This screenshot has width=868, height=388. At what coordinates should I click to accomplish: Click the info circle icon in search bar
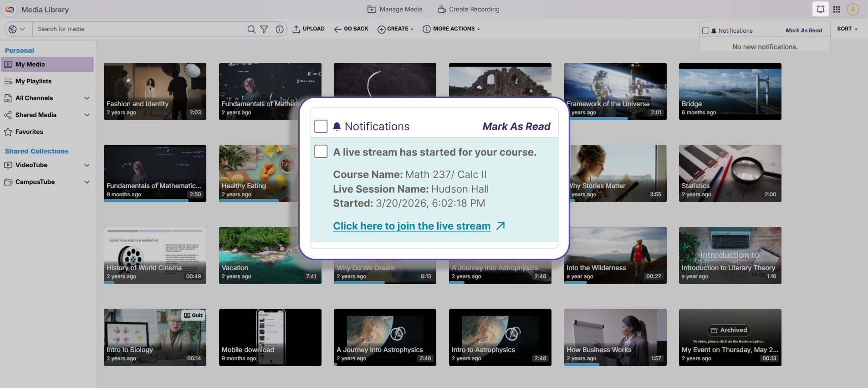pos(280,29)
